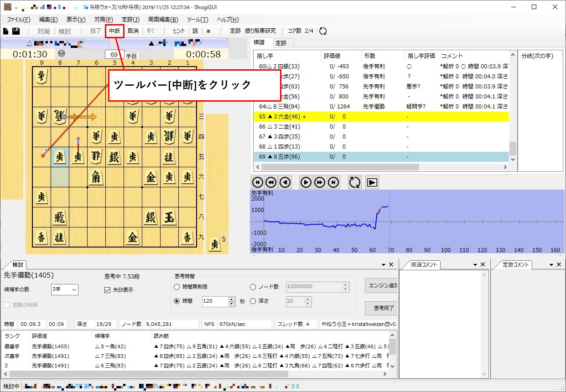Screen dimensions: 566x392
Task: Close the 定跡コメント panel
Action: pyautogui.click(x=559, y=264)
